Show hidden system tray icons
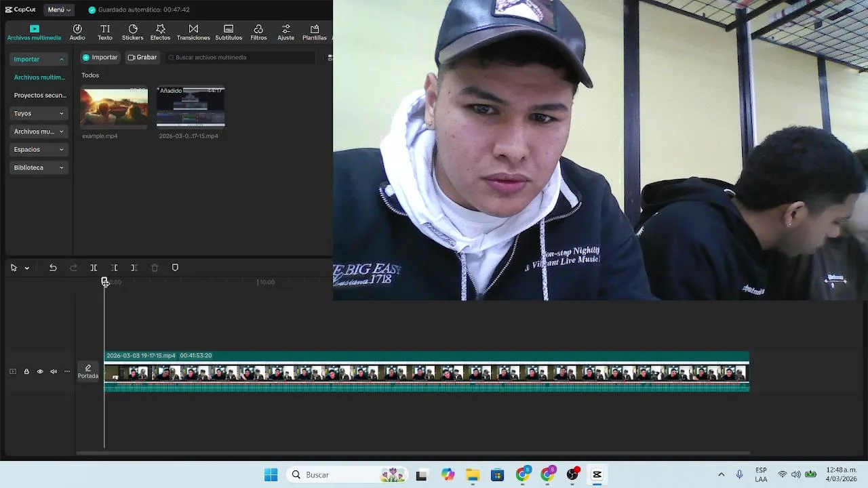Viewport: 868px width, 488px height. (x=721, y=474)
